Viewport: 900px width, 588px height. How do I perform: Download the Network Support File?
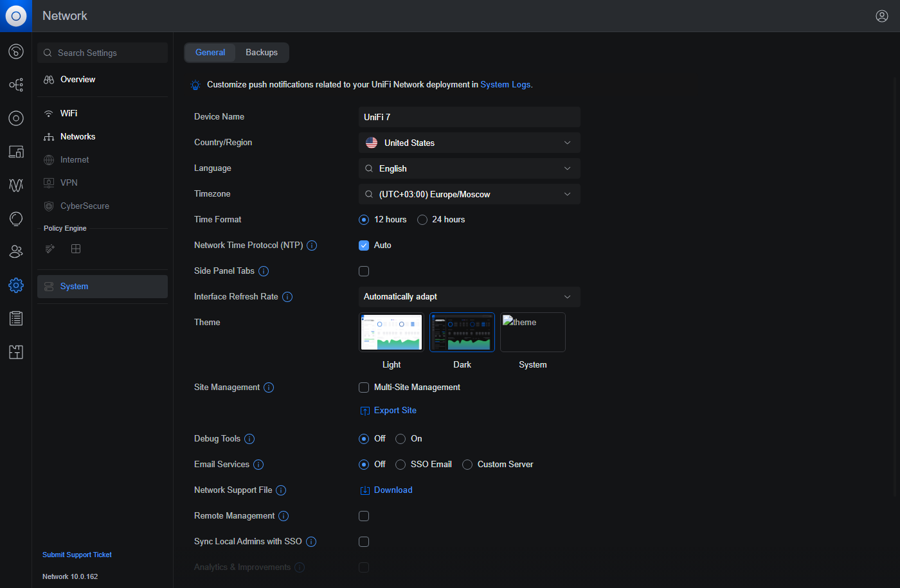tap(393, 490)
